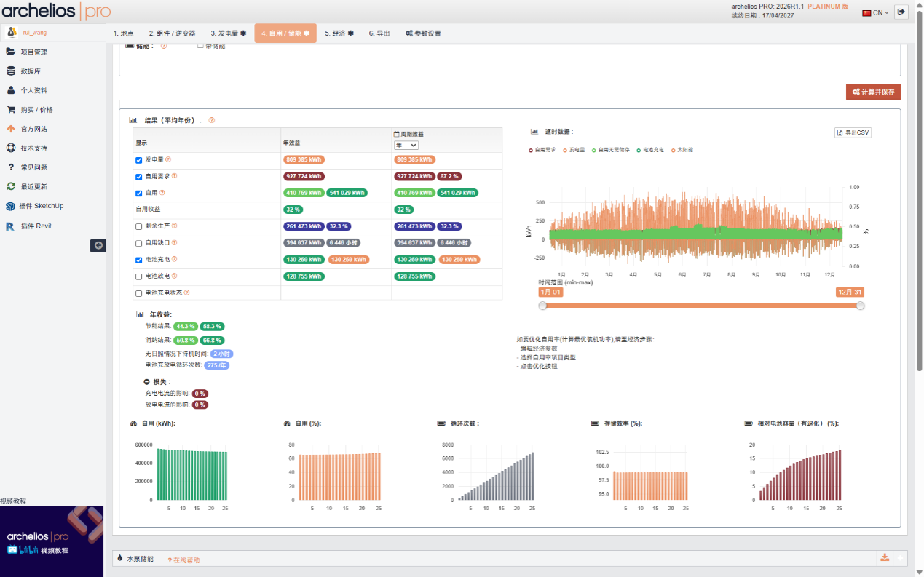Expand the 水泵储能 panel
The height and width of the screenshot is (577, 924).
pos(901,558)
